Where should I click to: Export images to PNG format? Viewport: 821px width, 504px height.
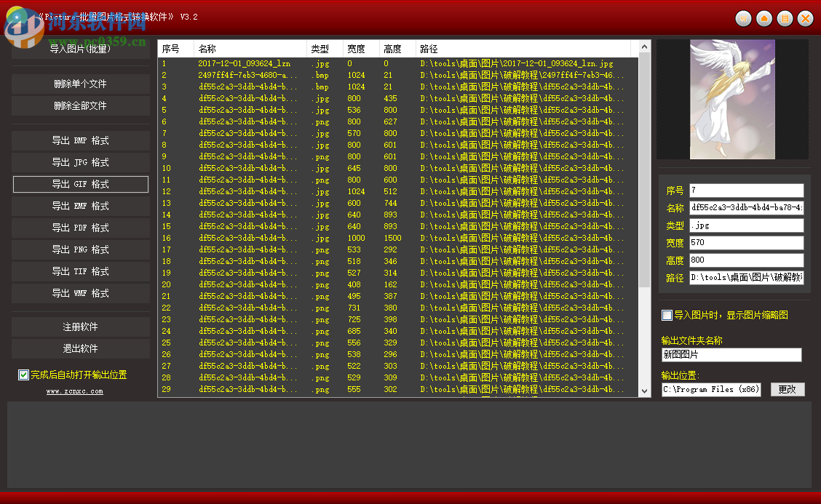80,249
